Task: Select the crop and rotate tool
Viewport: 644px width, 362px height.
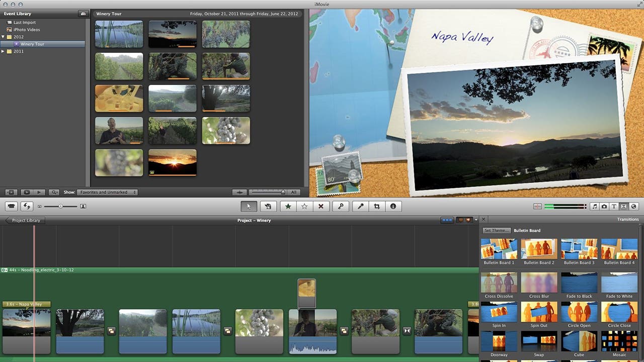Action: click(376, 206)
